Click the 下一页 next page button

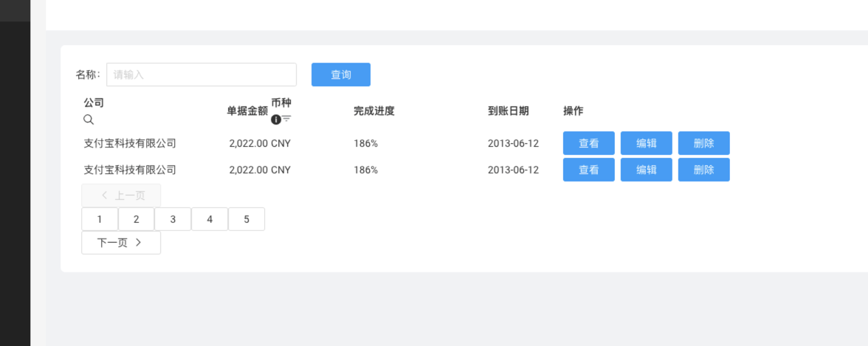121,243
